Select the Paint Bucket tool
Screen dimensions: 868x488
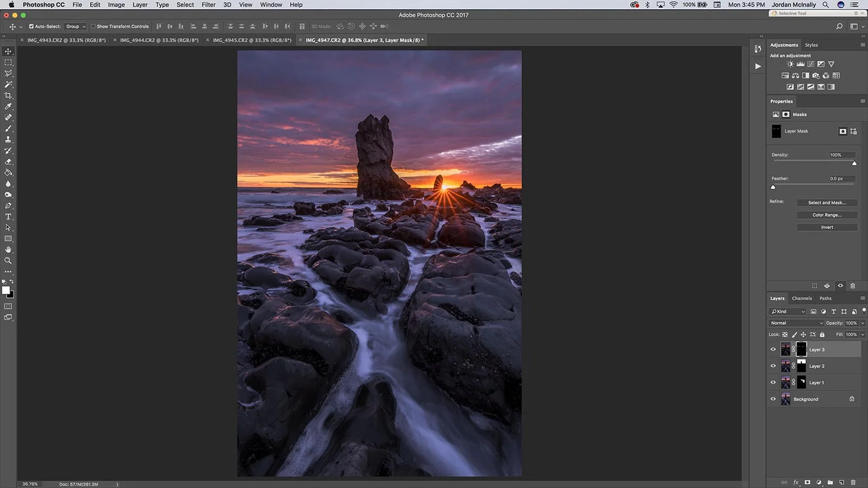coord(8,172)
